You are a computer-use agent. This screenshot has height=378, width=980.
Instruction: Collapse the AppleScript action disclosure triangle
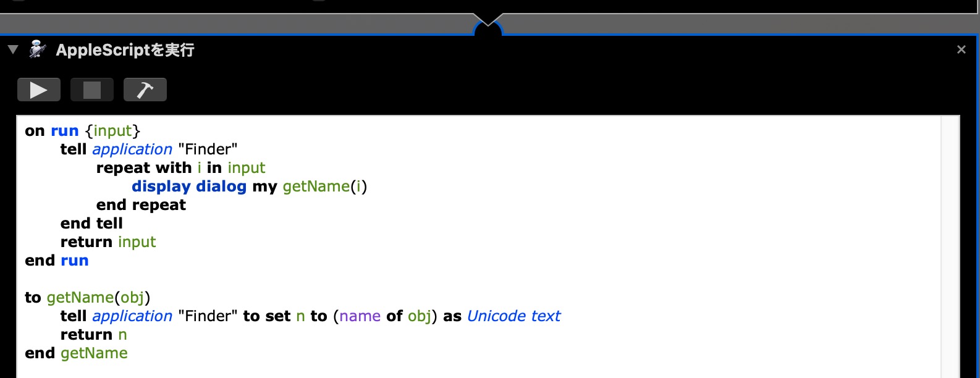click(x=13, y=49)
